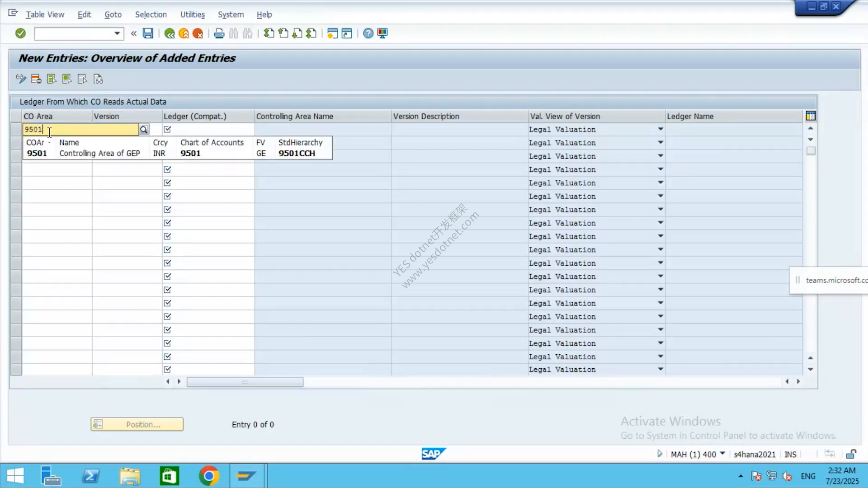This screenshot has height=488, width=868.
Task: Open the transaction command field dropdown
Action: pos(117,33)
